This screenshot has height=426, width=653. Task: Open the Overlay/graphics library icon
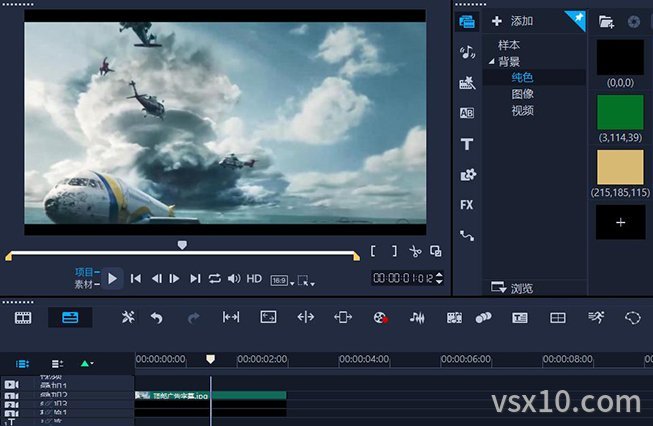pyautogui.click(x=468, y=174)
